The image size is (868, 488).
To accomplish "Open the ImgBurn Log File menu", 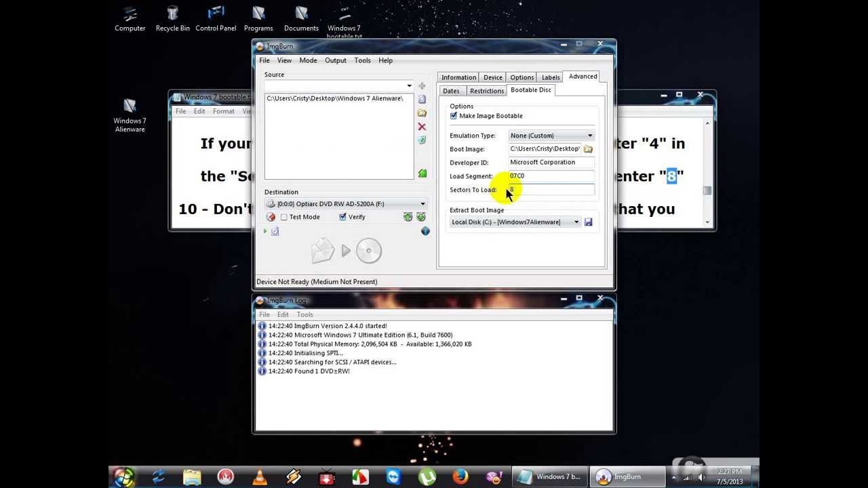I will click(x=264, y=314).
